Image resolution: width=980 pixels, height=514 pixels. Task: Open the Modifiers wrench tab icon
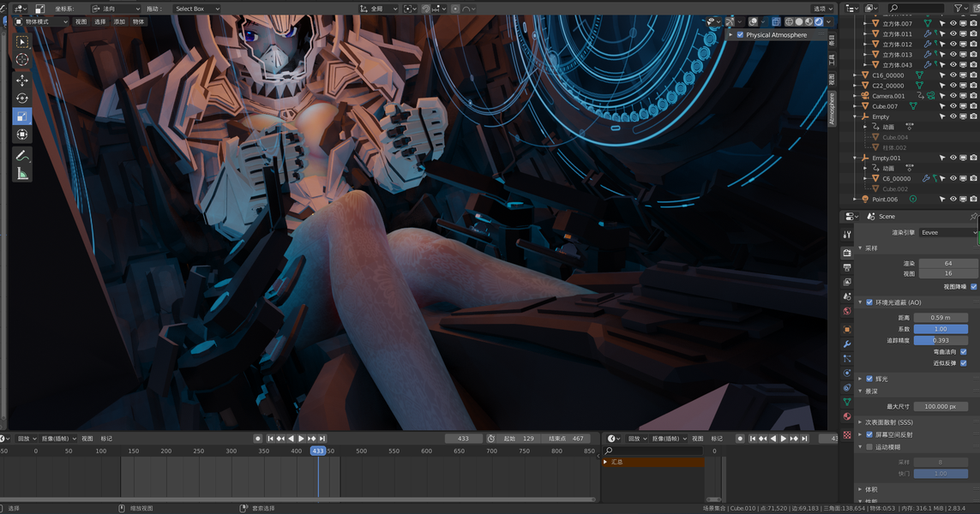tap(847, 344)
